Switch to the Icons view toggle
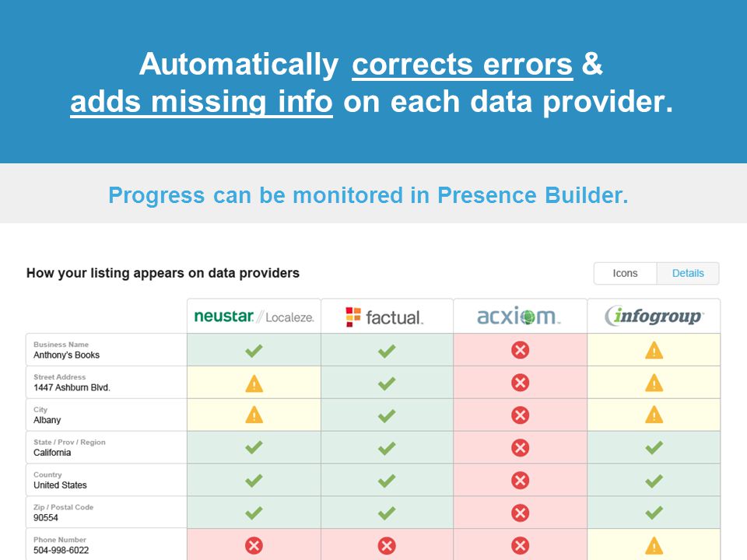The width and height of the screenshot is (747, 560). point(625,273)
